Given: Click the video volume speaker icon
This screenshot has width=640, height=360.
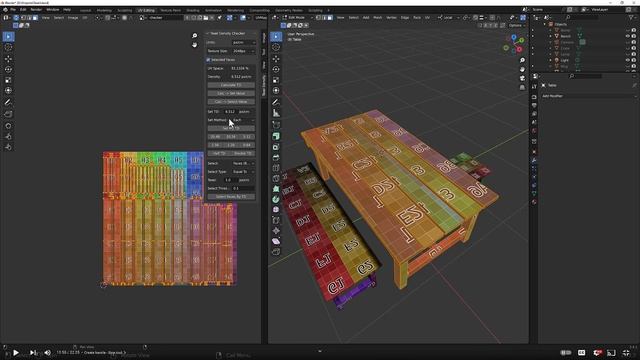Looking at the screenshot, I should click(48, 353).
